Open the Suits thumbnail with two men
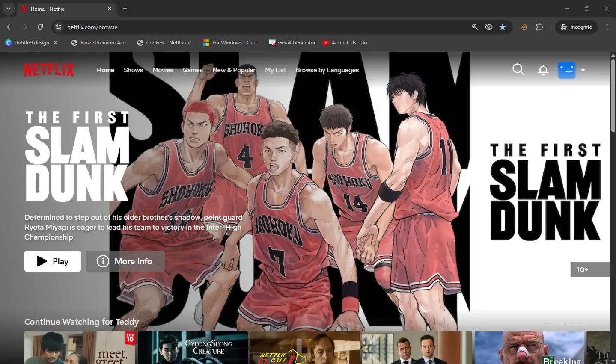616x364 pixels. tap(417, 348)
